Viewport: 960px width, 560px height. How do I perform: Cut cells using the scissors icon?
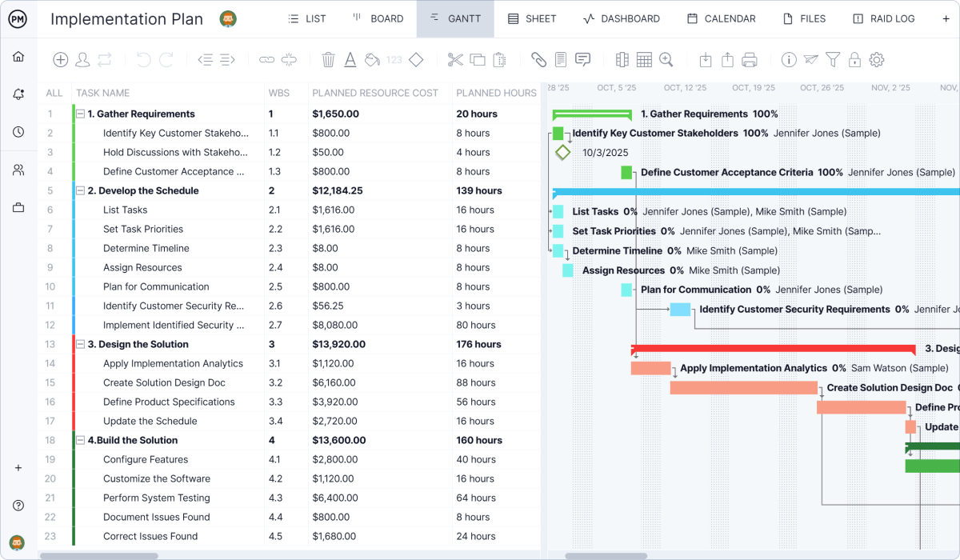click(454, 59)
